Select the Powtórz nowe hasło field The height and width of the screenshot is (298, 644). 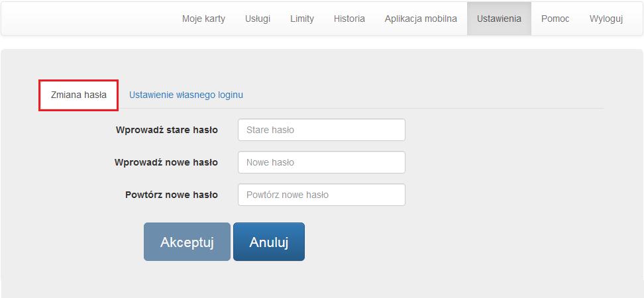pyautogui.click(x=321, y=195)
